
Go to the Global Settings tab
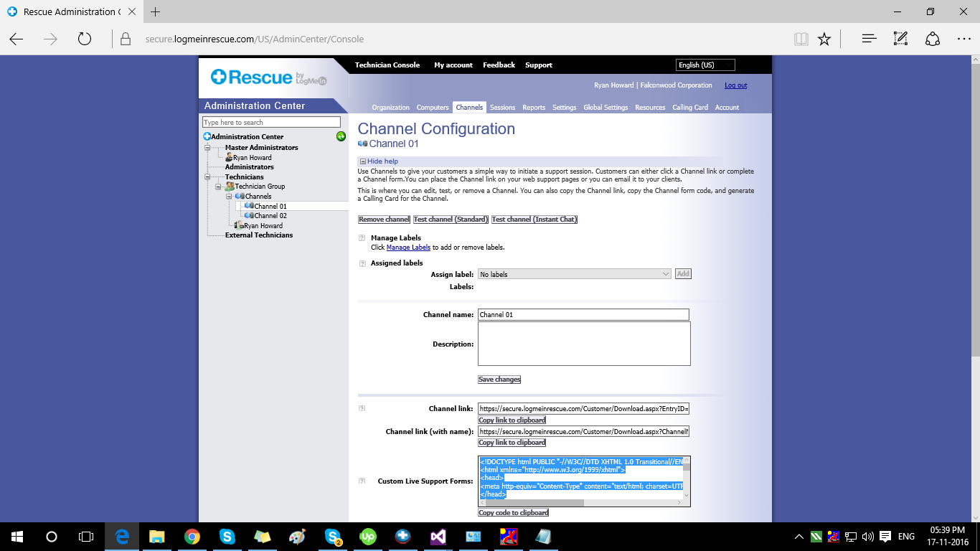pos(606,108)
